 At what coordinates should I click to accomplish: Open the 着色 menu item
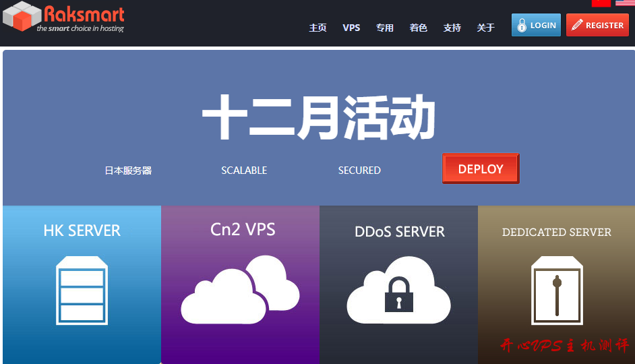point(419,28)
